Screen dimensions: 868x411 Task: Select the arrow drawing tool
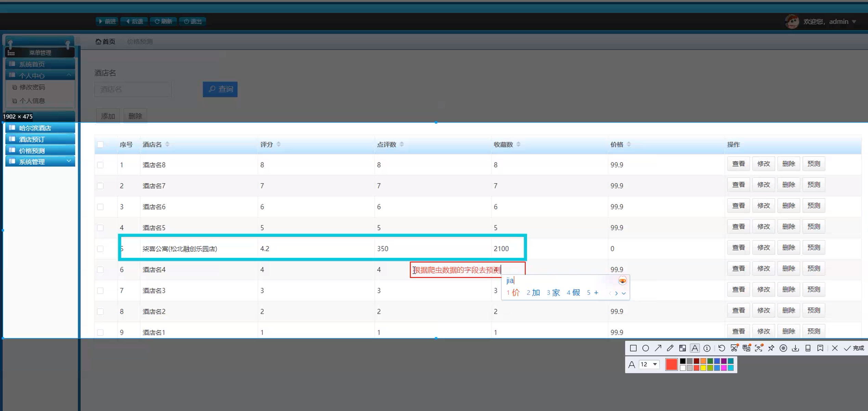(x=658, y=348)
